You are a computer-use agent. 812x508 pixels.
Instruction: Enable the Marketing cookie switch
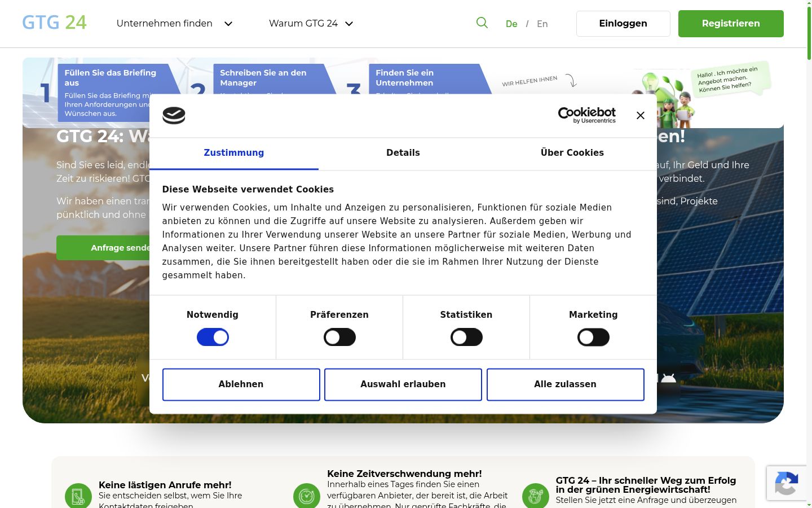click(x=593, y=338)
